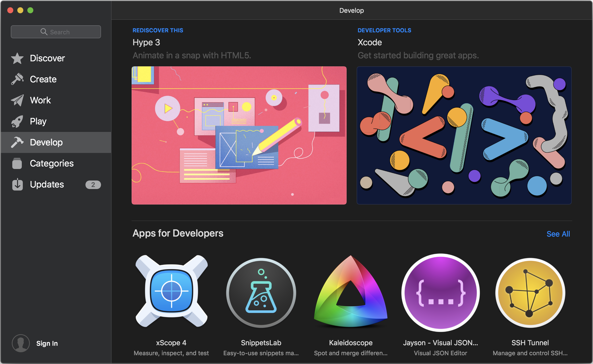Open the Xcode story title
Screen dimensions: 593x364
[370, 43]
